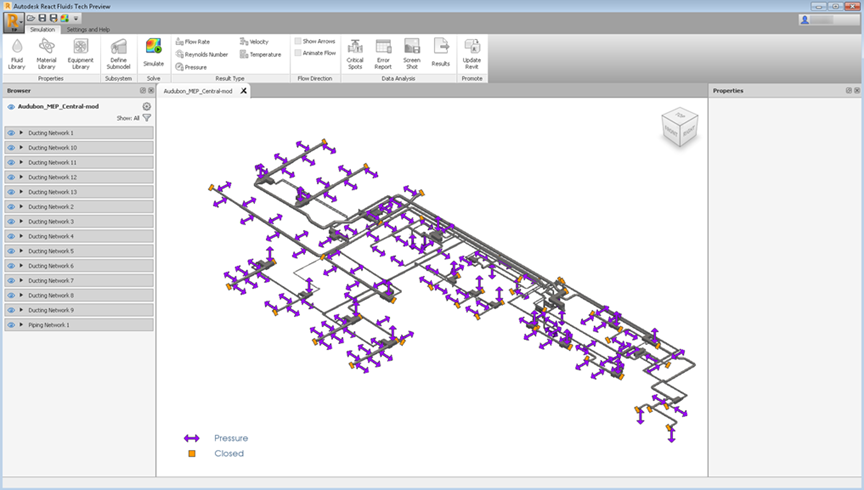Image resolution: width=864 pixels, height=490 pixels.
Task: Hide Ducting Network 1
Action: coord(11,133)
